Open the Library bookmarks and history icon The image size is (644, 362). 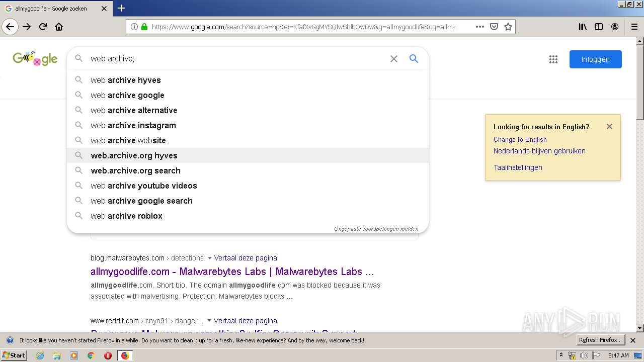coord(583,27)
